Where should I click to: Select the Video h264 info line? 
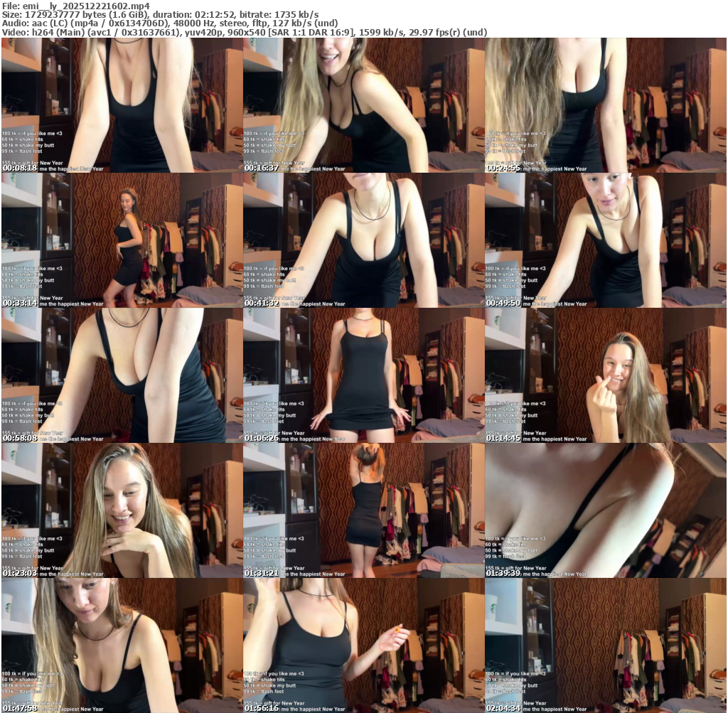[x=244, y=32]
